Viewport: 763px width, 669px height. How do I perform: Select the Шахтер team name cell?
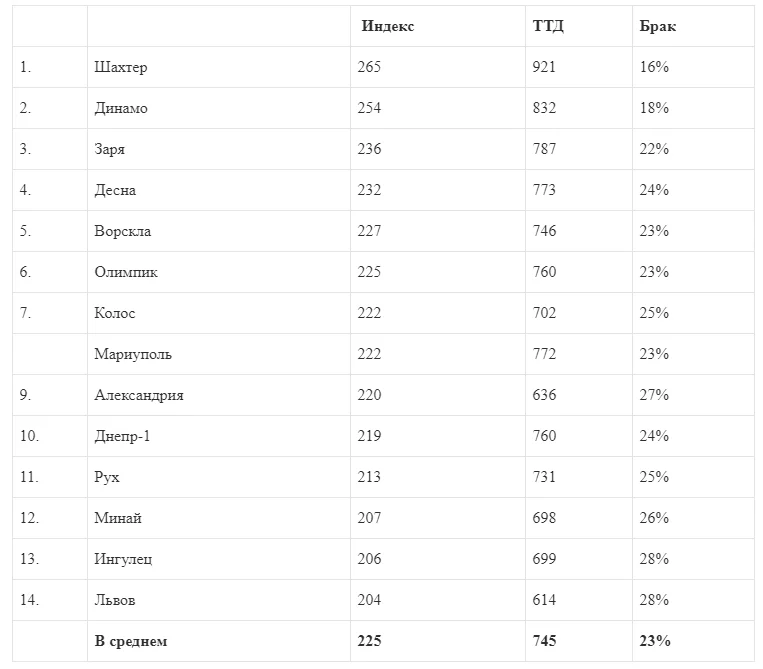(120, 67)
